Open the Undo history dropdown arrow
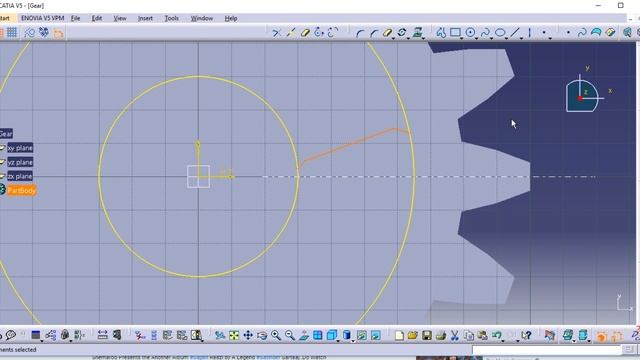 [503, 340]
